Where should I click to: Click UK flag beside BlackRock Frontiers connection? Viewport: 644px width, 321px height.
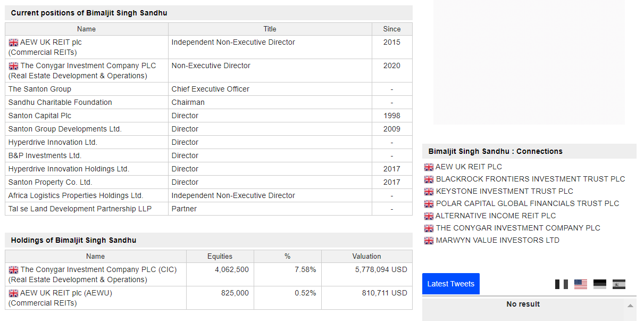429,179
